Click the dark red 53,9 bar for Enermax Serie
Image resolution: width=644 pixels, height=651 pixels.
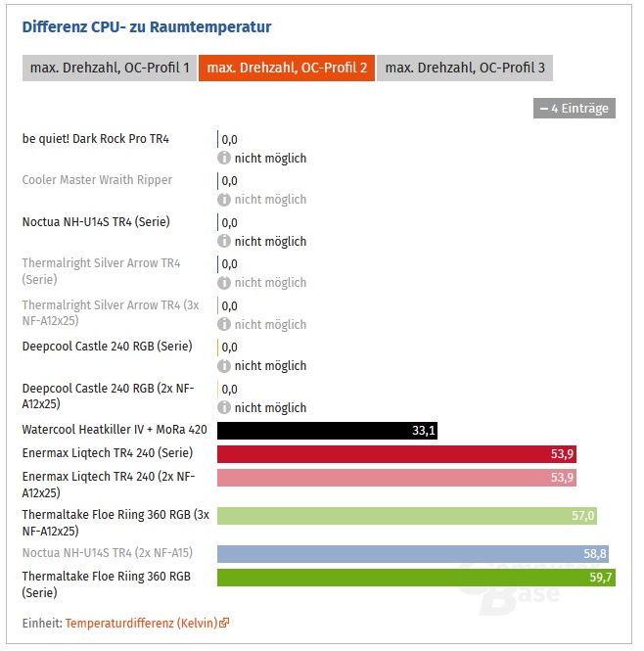pyautogui.click(x=396, y=454)
